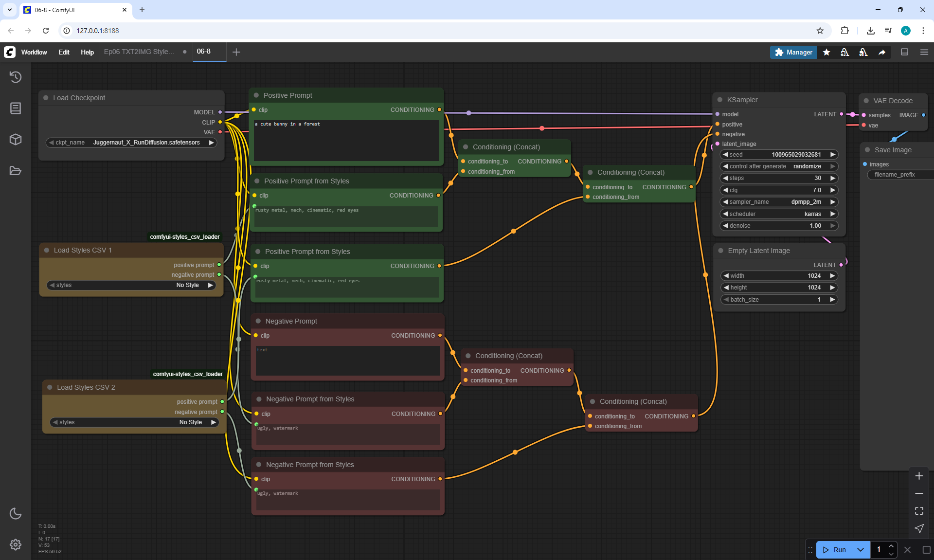
Task: Click the fit view icon
Action: point(919,511)
